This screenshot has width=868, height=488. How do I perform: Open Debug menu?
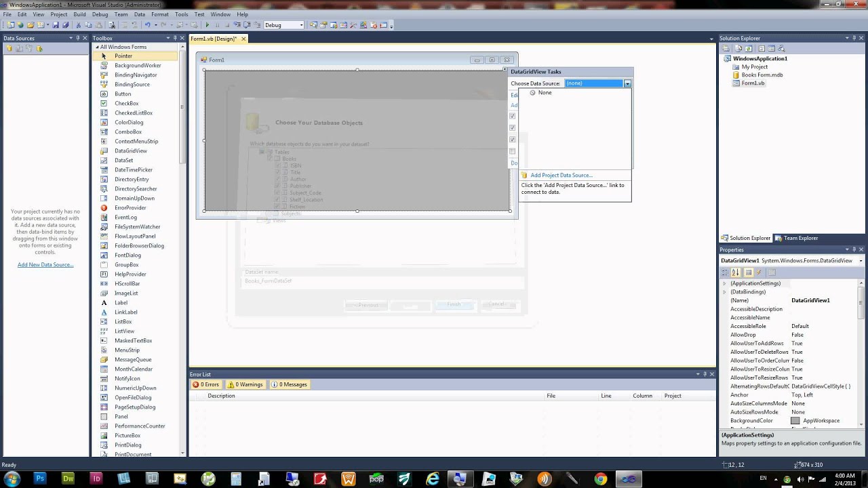tap(100, 14)
